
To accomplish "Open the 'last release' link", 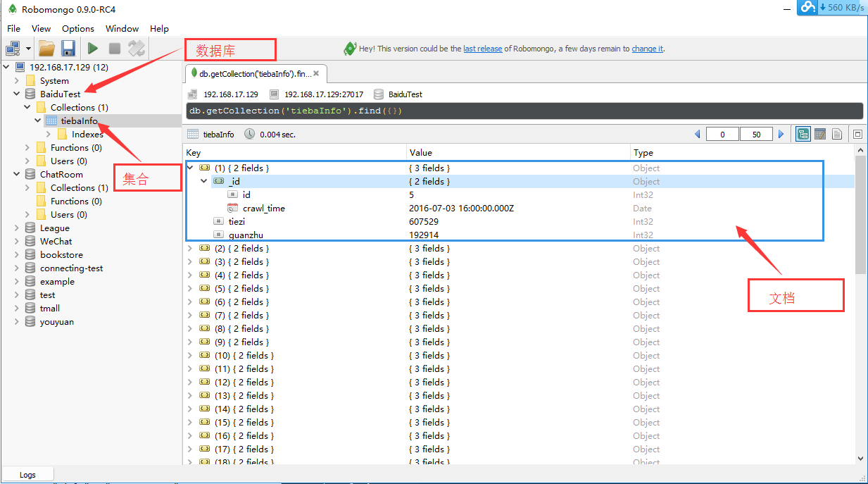I will (482, 49).
